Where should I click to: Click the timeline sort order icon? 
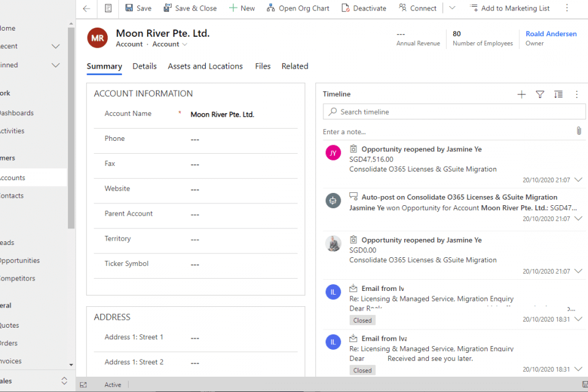click(x=558, y=94)
